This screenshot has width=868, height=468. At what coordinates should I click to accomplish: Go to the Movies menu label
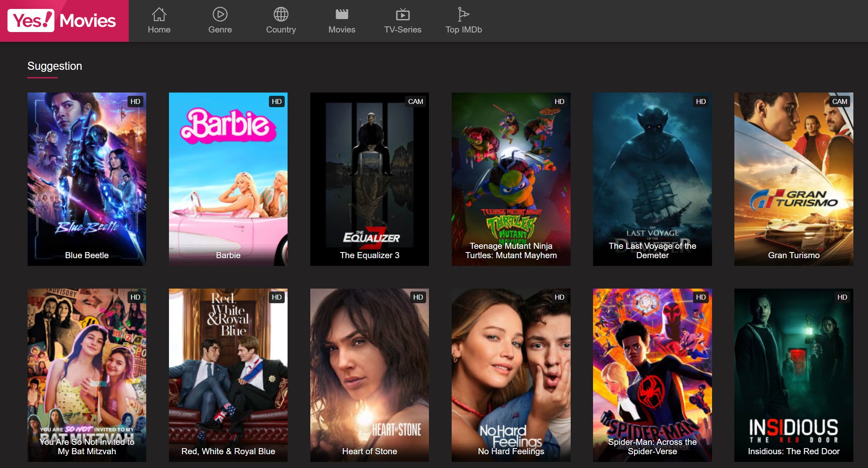click(x=342, y=30)
